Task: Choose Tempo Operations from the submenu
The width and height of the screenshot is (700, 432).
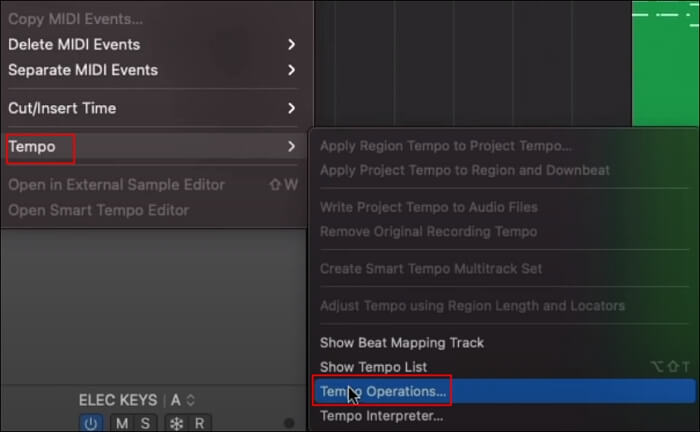Action: [x=383, y=390]
